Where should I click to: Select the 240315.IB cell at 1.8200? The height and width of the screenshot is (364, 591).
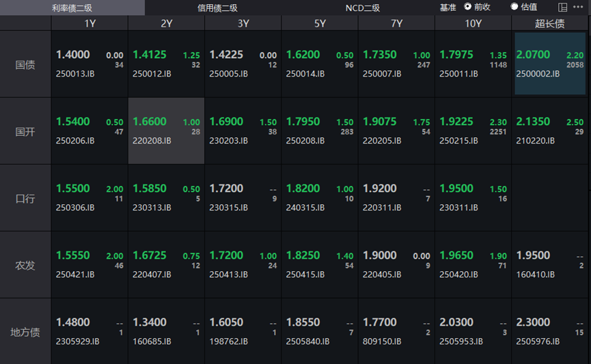[x=320, y=198]
